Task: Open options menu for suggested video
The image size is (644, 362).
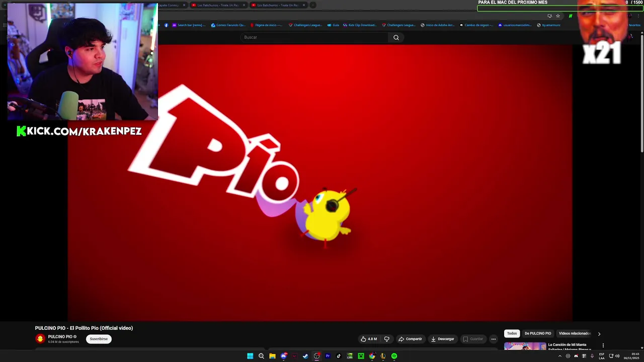Action: [x=603, y=345]
